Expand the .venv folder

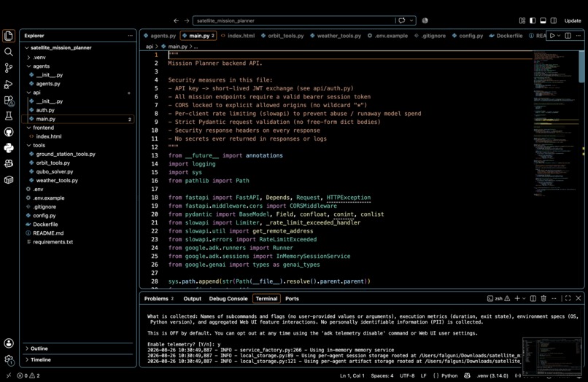click(29, 58)
